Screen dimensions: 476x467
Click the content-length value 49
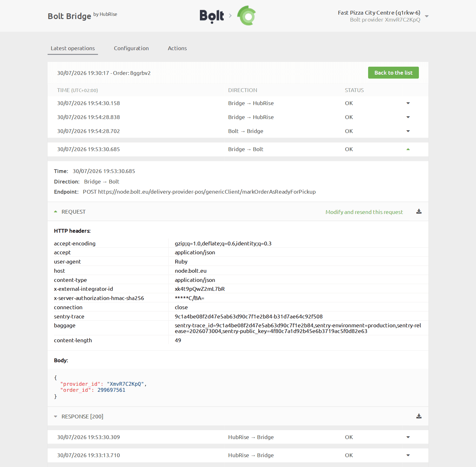click(178, 340)
